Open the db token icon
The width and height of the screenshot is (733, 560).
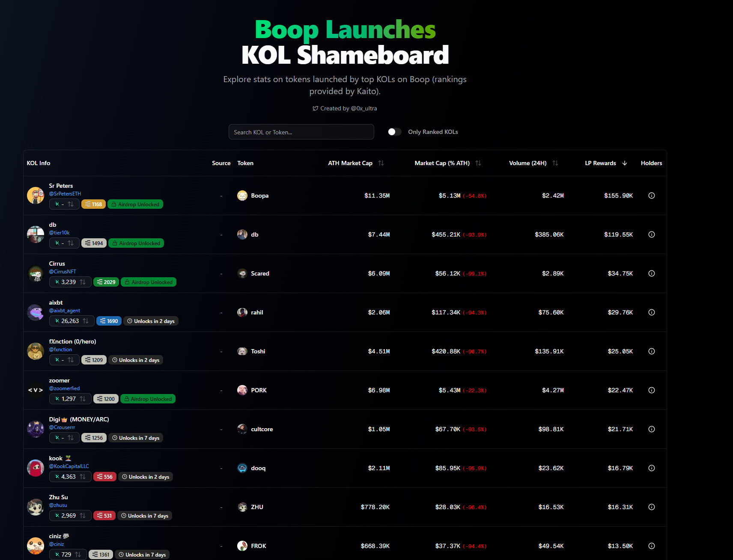click(242, 234)
